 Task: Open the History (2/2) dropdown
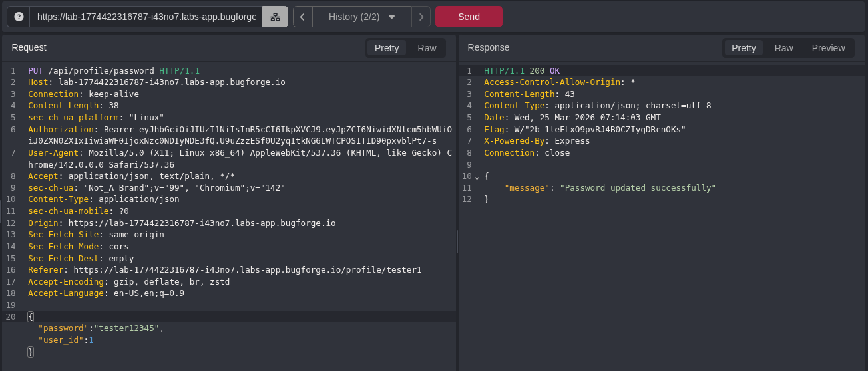coord(361,17)
